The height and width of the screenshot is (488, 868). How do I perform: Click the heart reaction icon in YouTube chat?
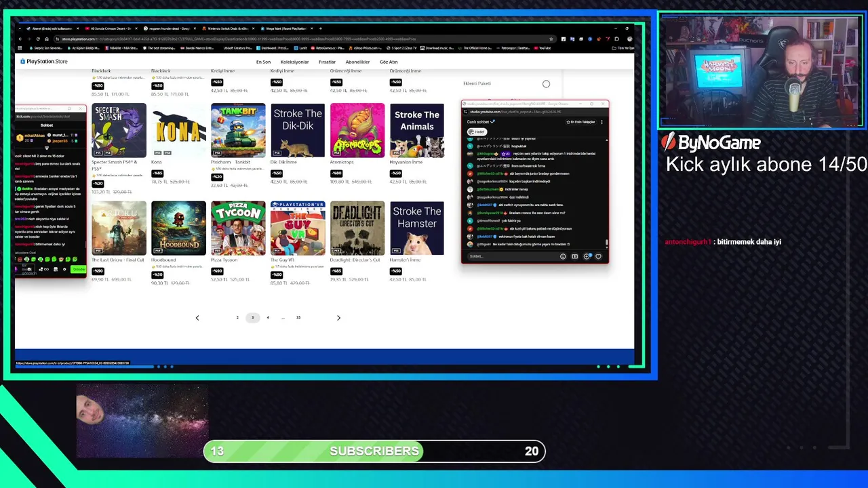coord(598,256)
